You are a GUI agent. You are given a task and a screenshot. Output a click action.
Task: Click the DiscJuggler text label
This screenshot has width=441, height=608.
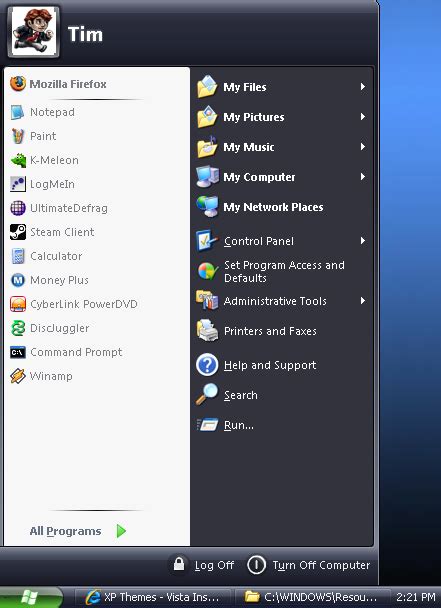pyautogui.click(x=60, y=328)
